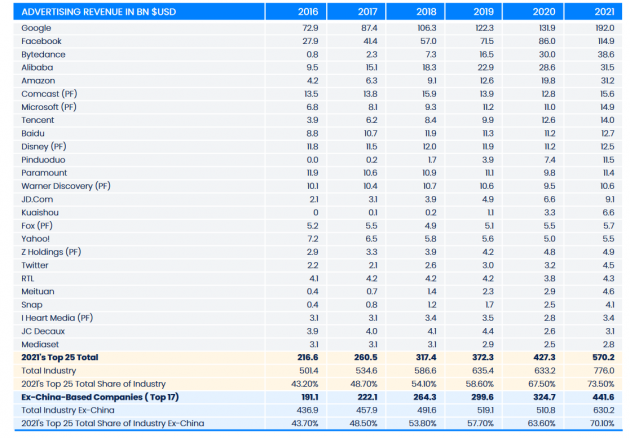Click the Meituan row label
Screen dimensions: 630x438
[x=38, y=291]
